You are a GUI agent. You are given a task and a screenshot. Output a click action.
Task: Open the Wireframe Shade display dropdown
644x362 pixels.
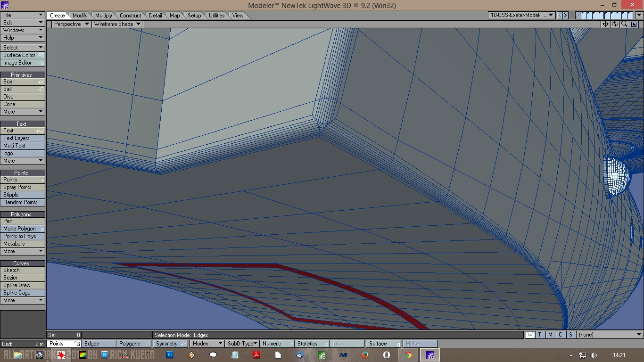[x=117, y=24]
